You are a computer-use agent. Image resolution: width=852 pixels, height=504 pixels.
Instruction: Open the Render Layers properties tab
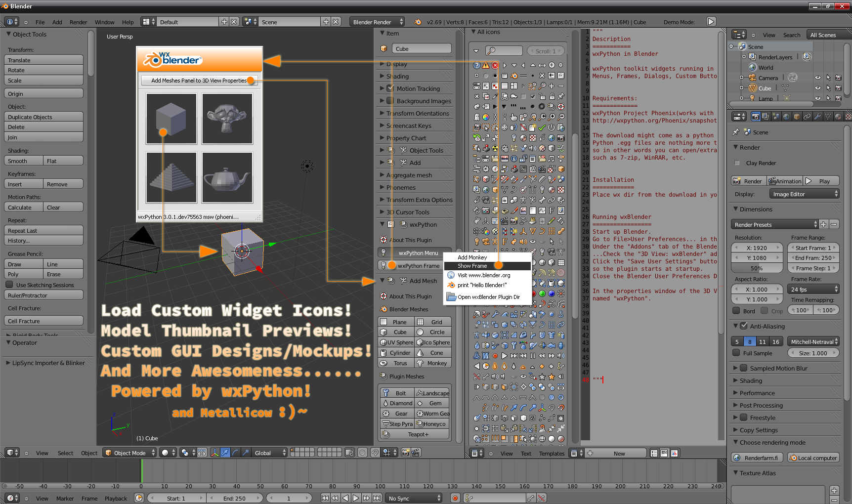click(x=765, y=117)
